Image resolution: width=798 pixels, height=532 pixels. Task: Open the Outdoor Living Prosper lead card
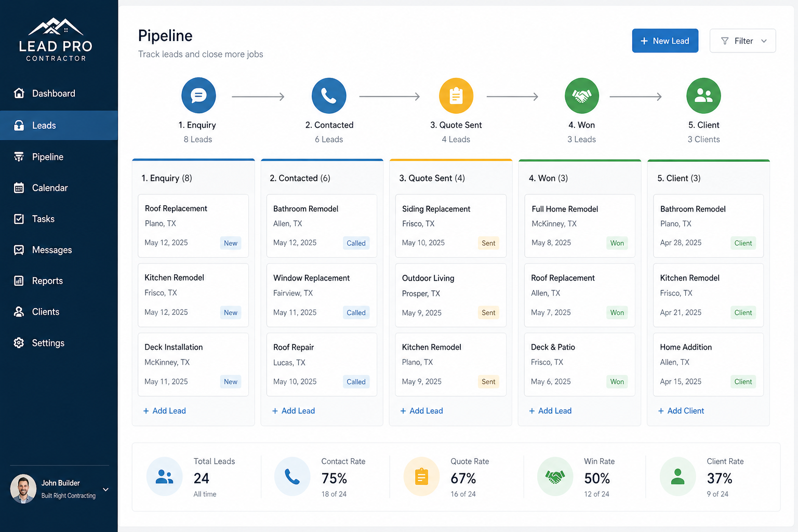(450, 295)
